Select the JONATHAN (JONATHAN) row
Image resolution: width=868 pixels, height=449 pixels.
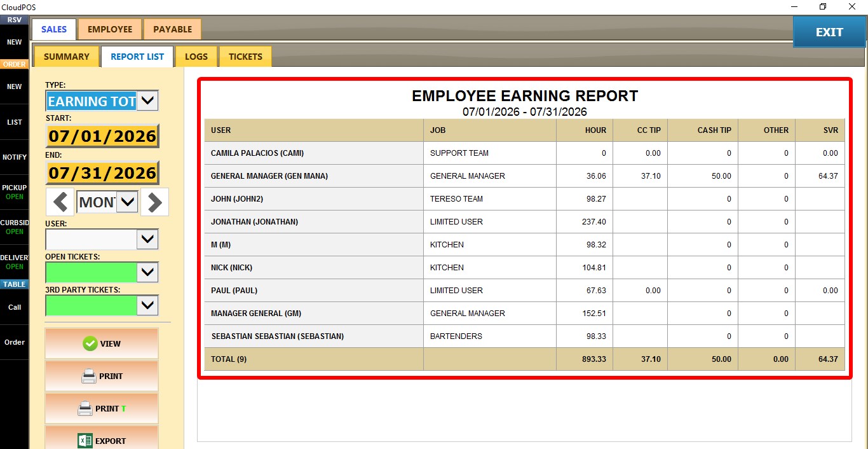pyautogui.click(x=524, y=222)
